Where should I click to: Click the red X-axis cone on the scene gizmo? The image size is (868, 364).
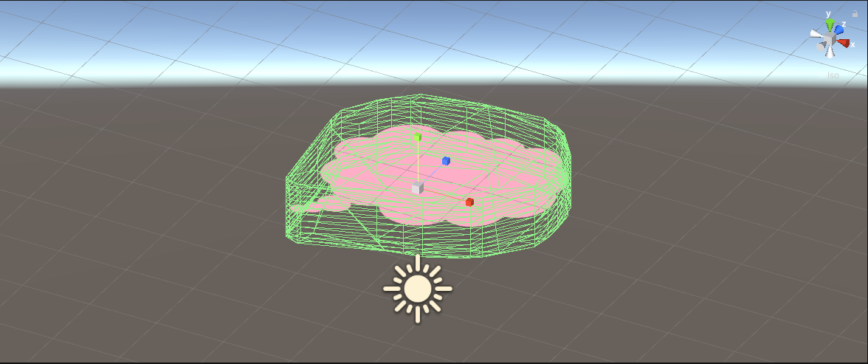point(843,44)
